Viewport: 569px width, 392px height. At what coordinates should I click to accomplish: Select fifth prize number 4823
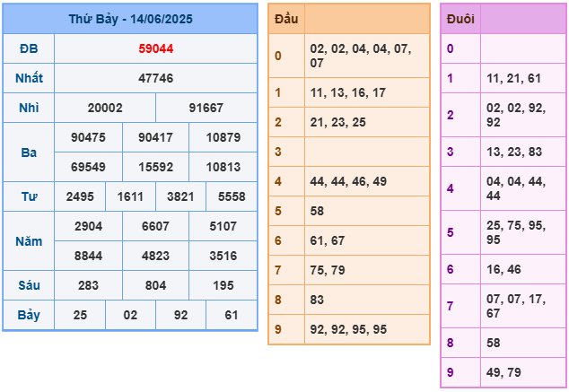(x=155, y=256)
